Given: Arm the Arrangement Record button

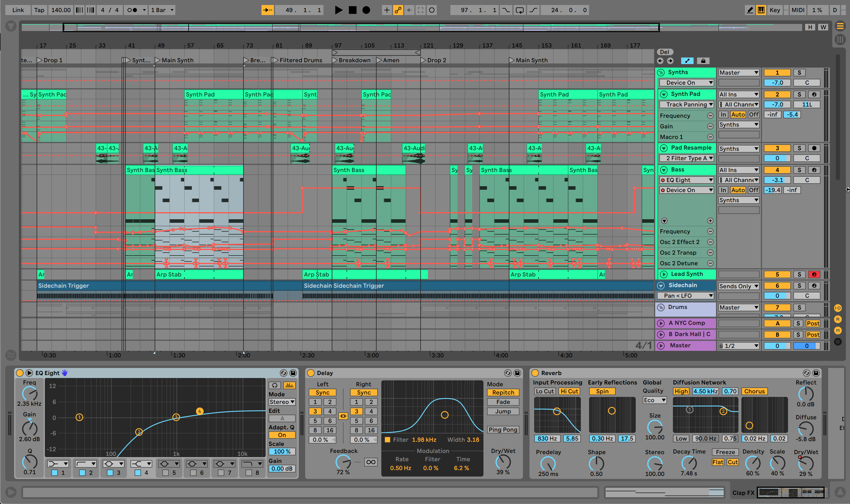Looking at the screenshot, I should (366, 10).
